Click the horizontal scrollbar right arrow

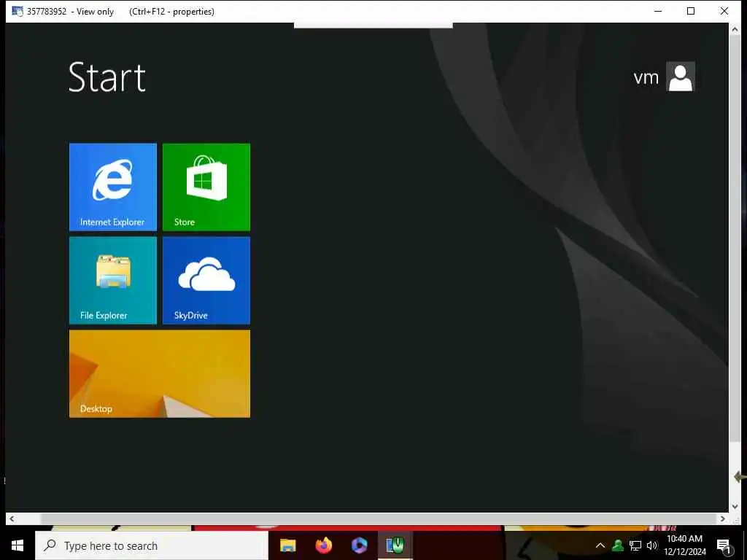(x=723, y=518)
